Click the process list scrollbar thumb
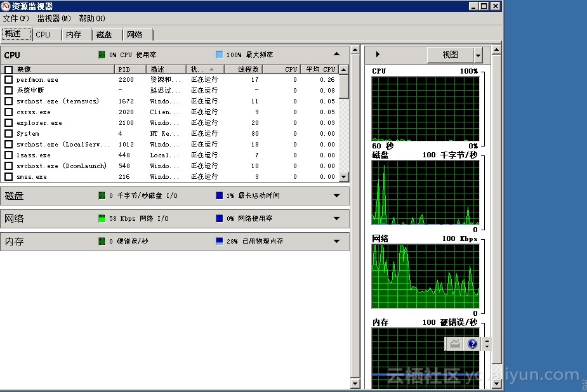 click(x=344, y=86)
